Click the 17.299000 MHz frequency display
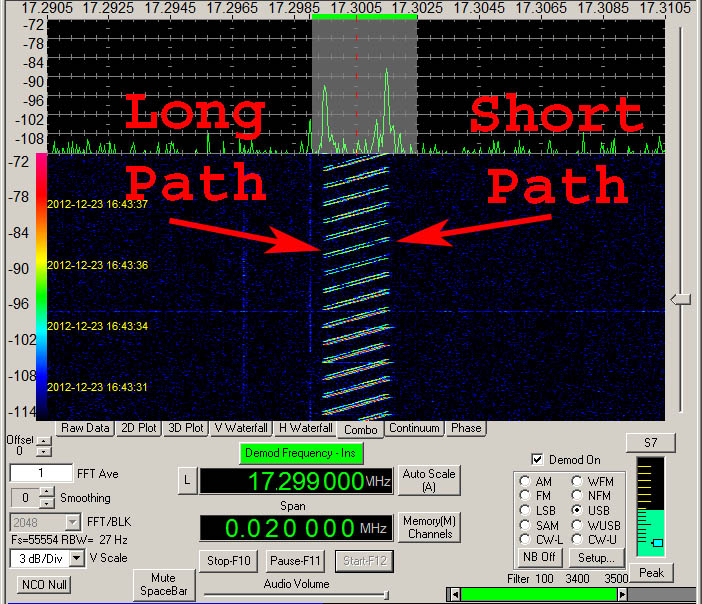The height and width of the screenshot is (604, 702). click(296, 481)
